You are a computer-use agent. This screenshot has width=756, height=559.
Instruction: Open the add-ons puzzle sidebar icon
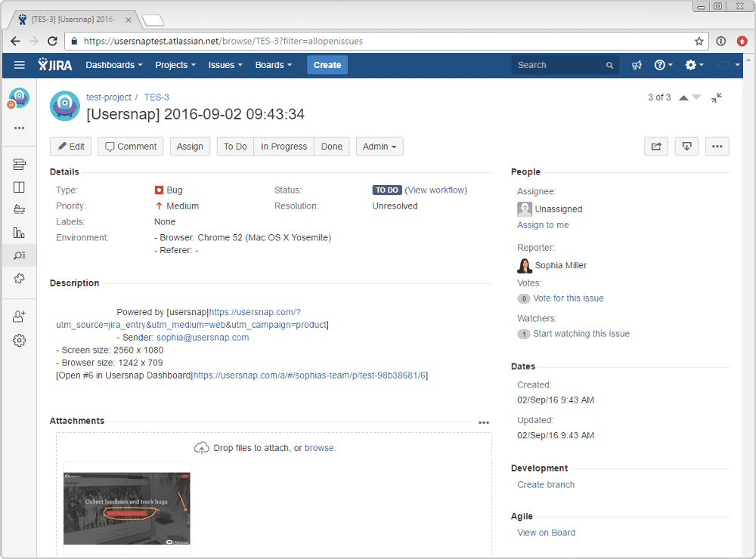(20, 279)
